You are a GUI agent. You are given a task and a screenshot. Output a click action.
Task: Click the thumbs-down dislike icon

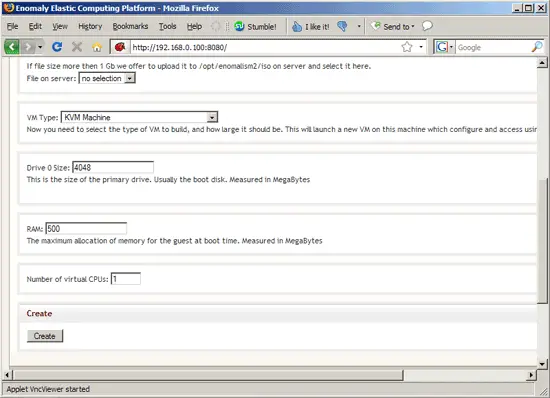click(x=342, y=26)
